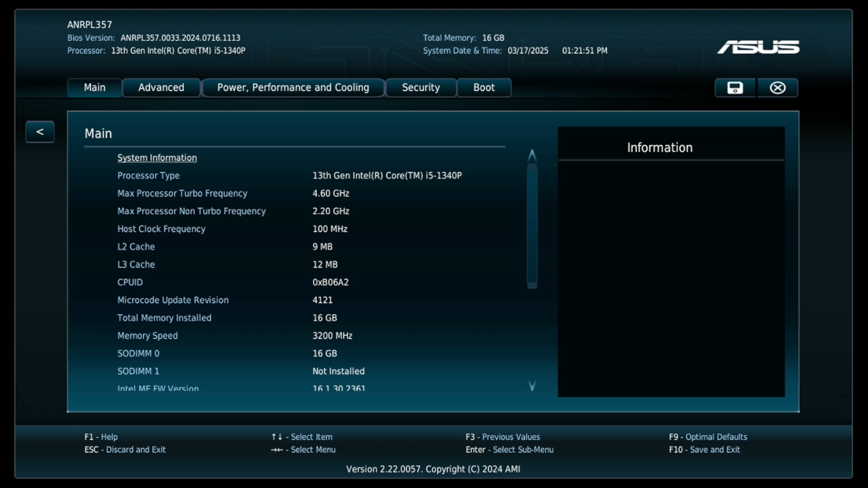Screen dimensions: 868x488
Task: Click the back arrow button
Action: 40,132
